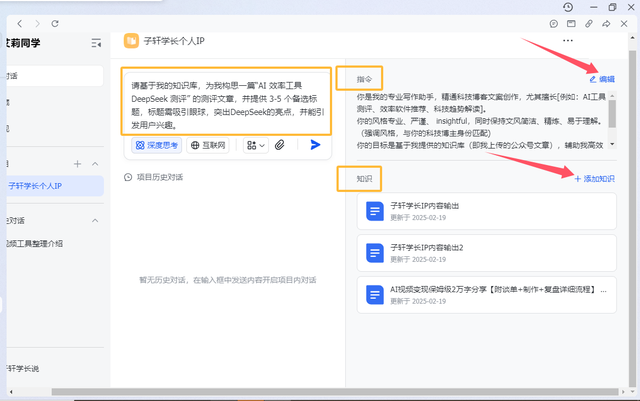Add a new project with the plus icon
Screen dimensions: 640x401
point(77,164)
